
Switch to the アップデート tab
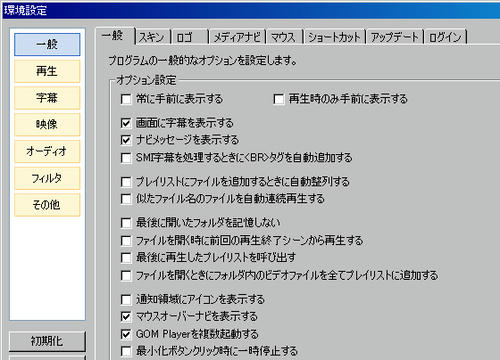(395, 37)
